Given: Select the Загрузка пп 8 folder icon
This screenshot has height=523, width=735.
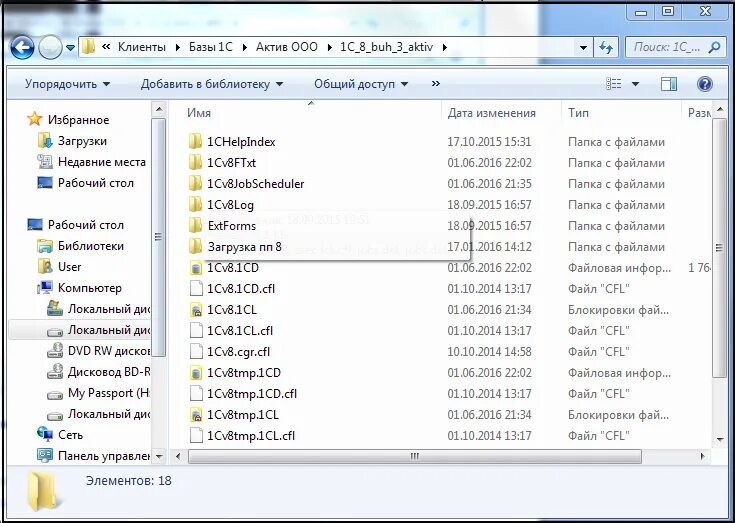Looking at the screenshot, I should click(195, 247).
